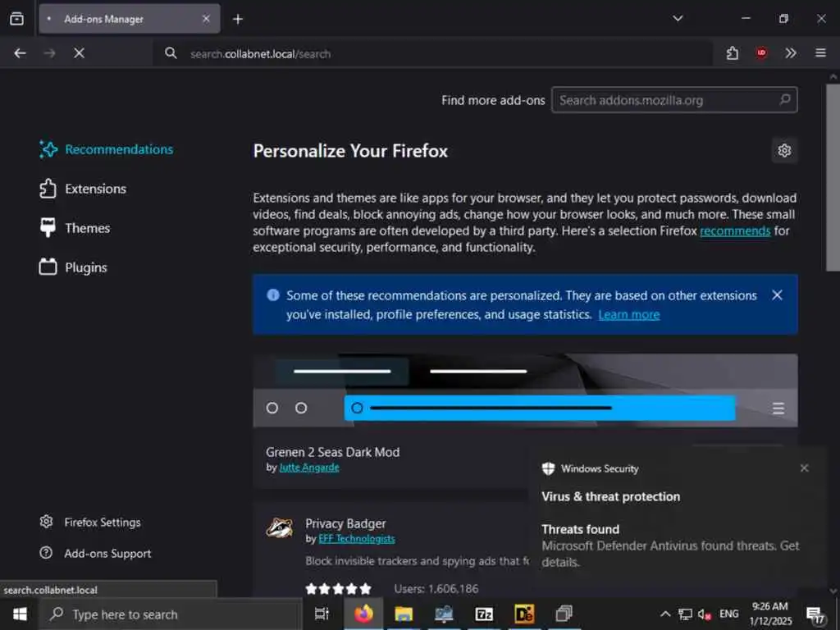840x630 pixels.
Task: Click the Learn more link
Action: (x=629, y=314)
